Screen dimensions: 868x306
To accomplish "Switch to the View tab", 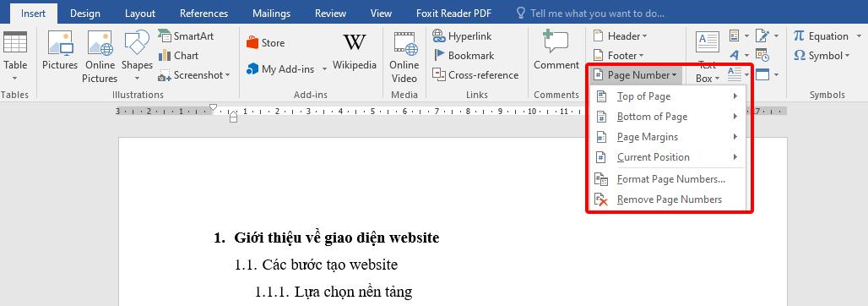I will pyautogui.click(x=381, y=14).
